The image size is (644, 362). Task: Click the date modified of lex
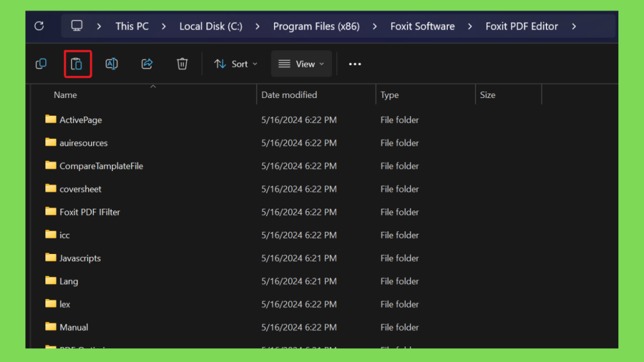pyautogui.click(x=299, y=304)
